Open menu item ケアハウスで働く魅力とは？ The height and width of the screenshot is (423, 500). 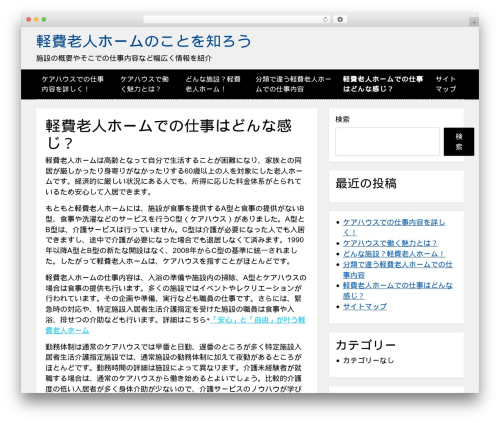[x=144, y=84]
